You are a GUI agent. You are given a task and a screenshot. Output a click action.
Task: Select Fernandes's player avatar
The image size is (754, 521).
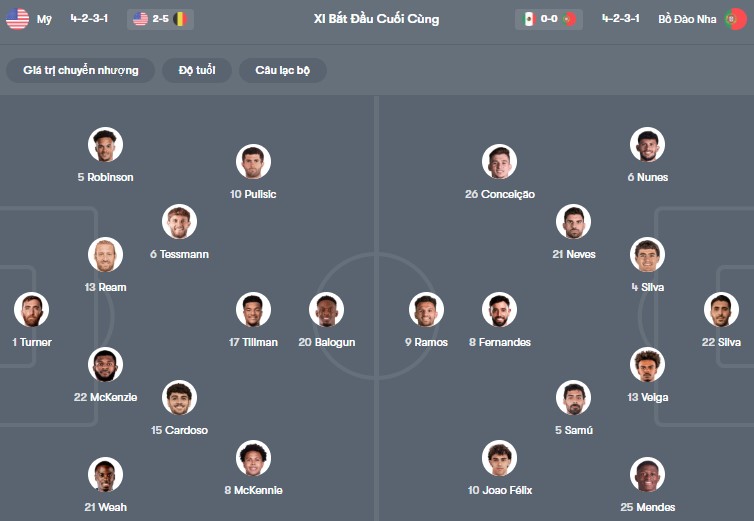point(500,310)
